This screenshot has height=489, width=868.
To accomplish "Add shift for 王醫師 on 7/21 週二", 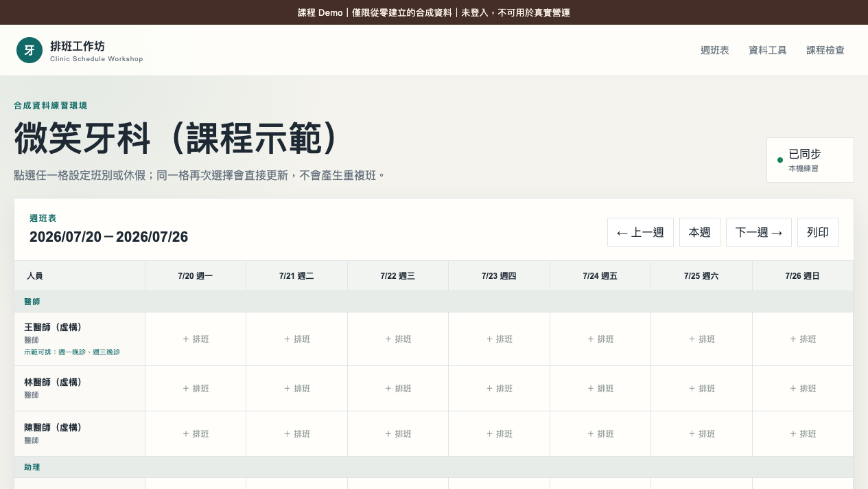I will click(x=297, y=339).
